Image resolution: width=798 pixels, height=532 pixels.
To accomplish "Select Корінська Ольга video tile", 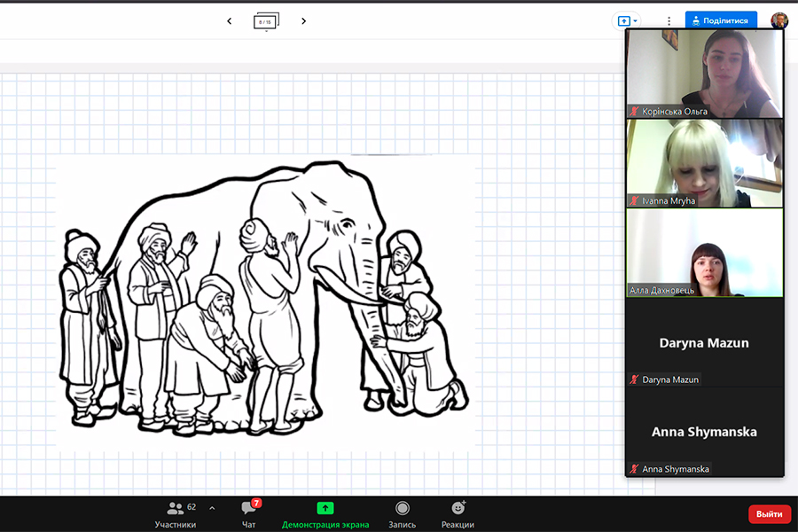I will (x=705, y=73).
